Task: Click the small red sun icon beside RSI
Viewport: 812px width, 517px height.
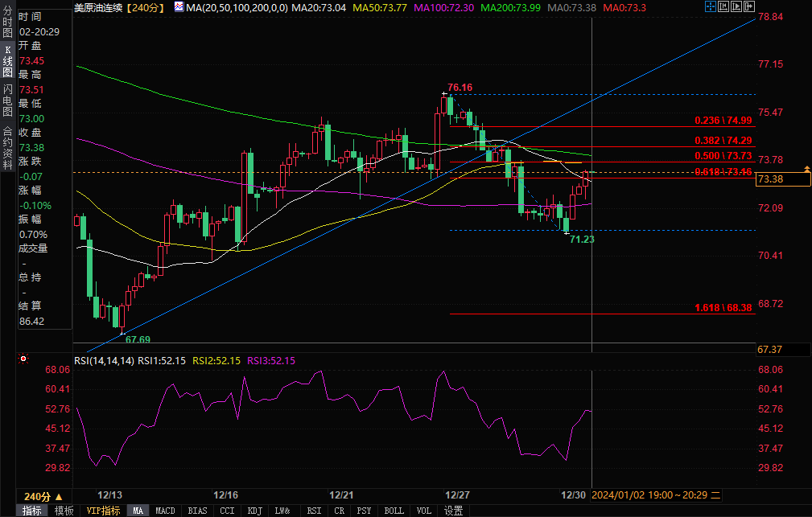Action: [23, 360]
